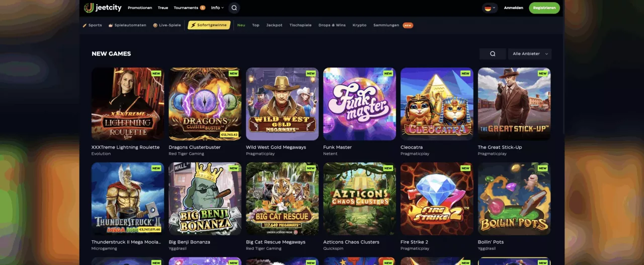Open the Big Benji Bonanza game thumbnail
This screenshot has height=265, width=644.
pos(205,198)
